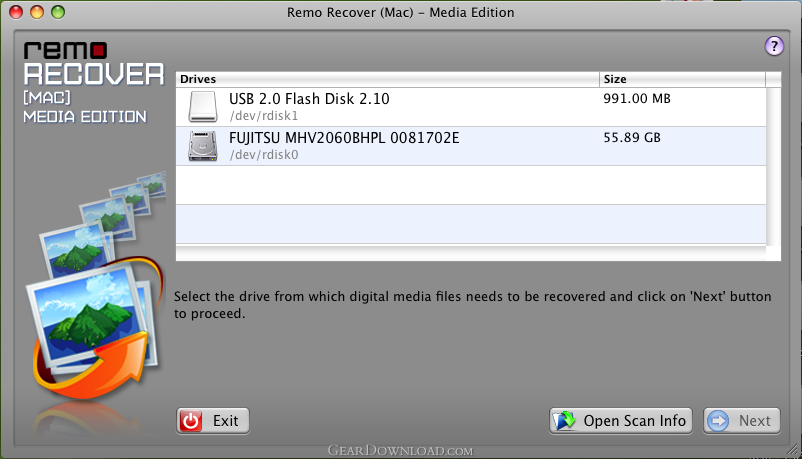Screen dimensions: 802x459
Task: Click the Size column header
Action: pyautogui.click(x=682, y=79)
